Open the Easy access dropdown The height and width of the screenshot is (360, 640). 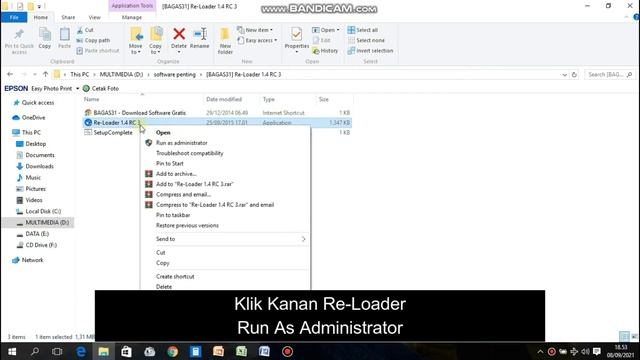click(x=257, y=40)
